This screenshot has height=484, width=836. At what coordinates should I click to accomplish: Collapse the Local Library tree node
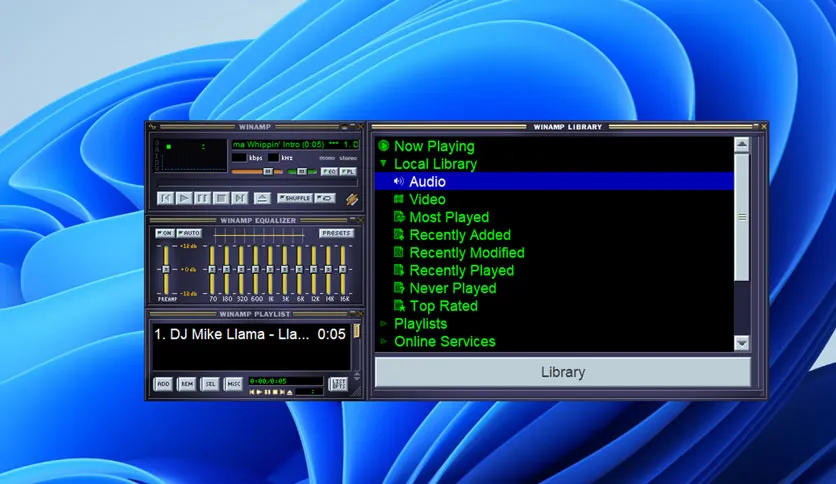pyautogui.click(x=382, y=164)
